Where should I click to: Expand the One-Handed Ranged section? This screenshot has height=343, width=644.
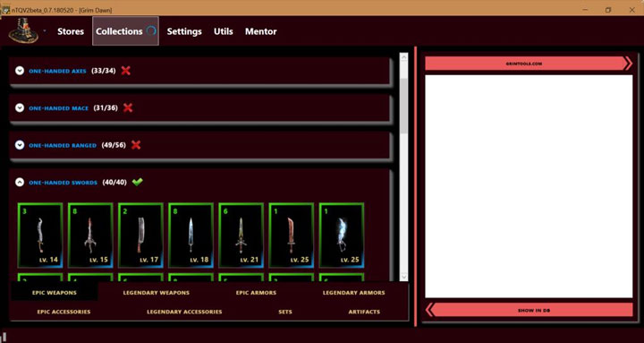pyautogui.click(x=20, y=145)
